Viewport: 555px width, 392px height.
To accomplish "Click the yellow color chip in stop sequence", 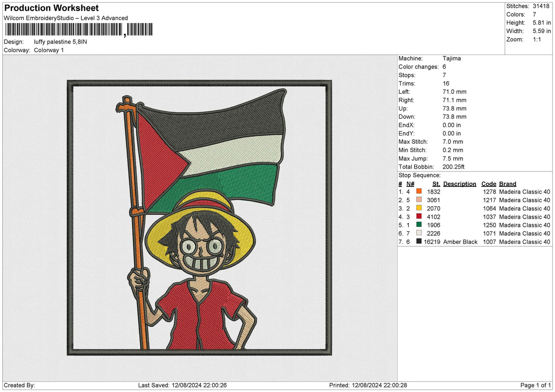I will coord(418,208).
